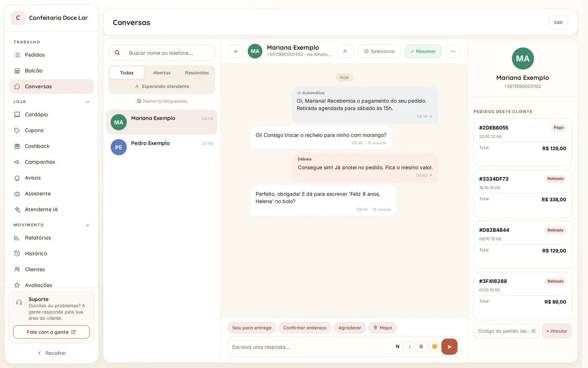Screen dimensions: 588x368
Task: Open Conversas in the sidebar
Action: click(51, 87)
